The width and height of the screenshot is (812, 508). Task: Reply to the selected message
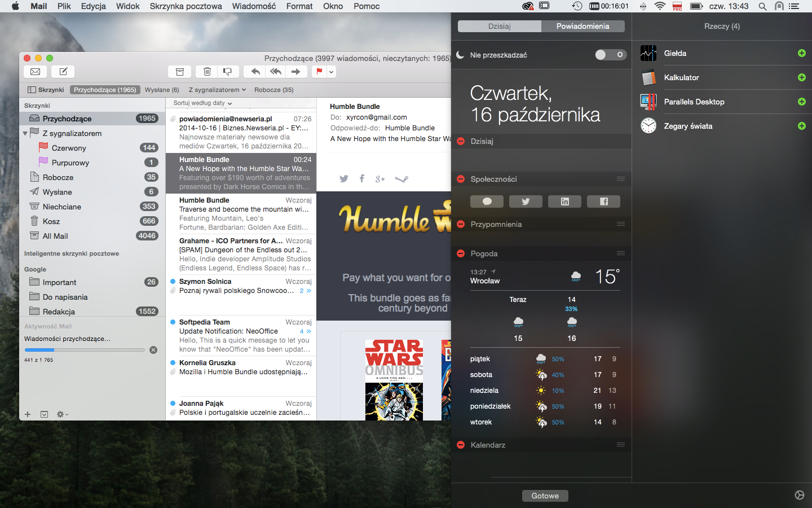click(x=255, y=72)
